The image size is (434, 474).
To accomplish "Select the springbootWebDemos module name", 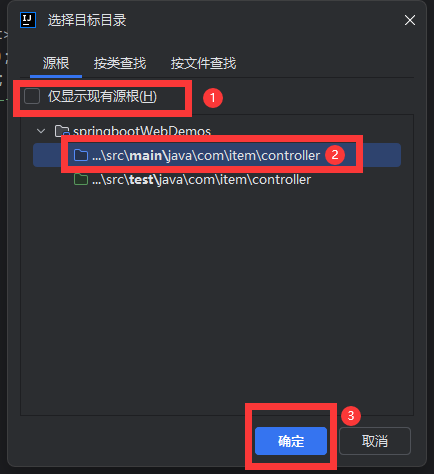I will click(x=142, y=131).
